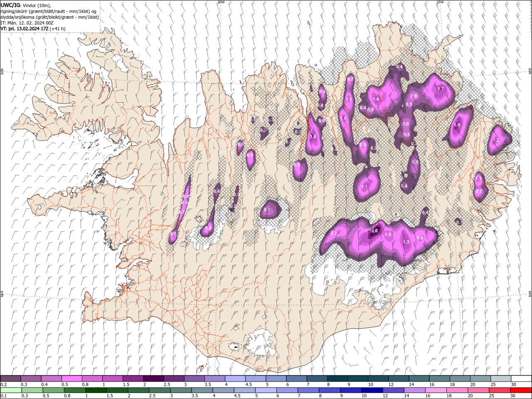The image size is (532, 399).
Task: Click the '12' label under the bottom legend row
Action: coord(385,396)
